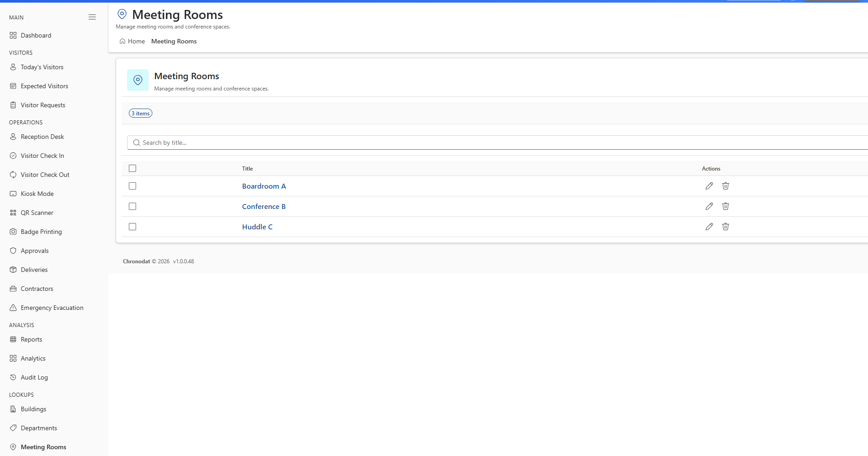Viewport: 868px width, 456px height.
Task: Collapse sidebar with the hamburger menu icon
Action: tap(92, 17)
